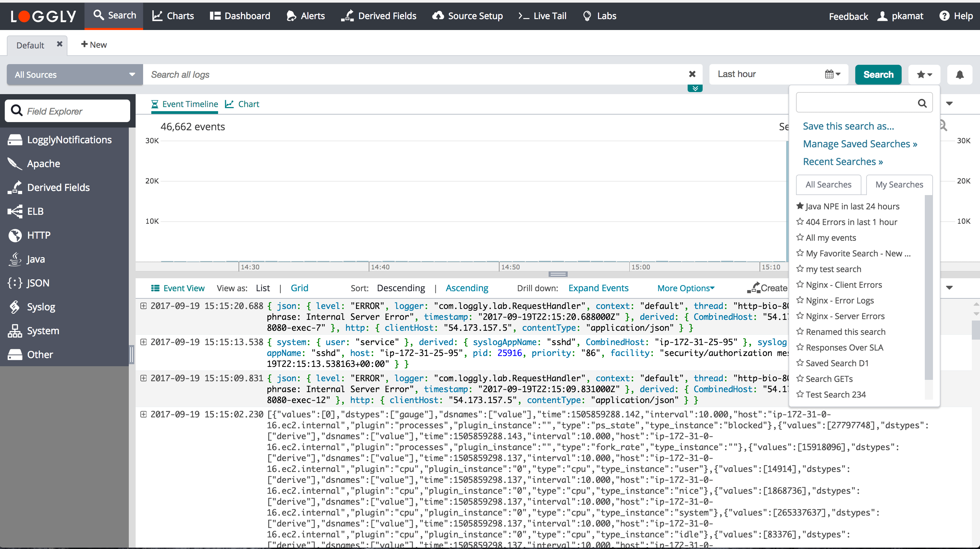Click the ELB sidebar icon
This screenshot has width=980, height=549.
(15, 211)
